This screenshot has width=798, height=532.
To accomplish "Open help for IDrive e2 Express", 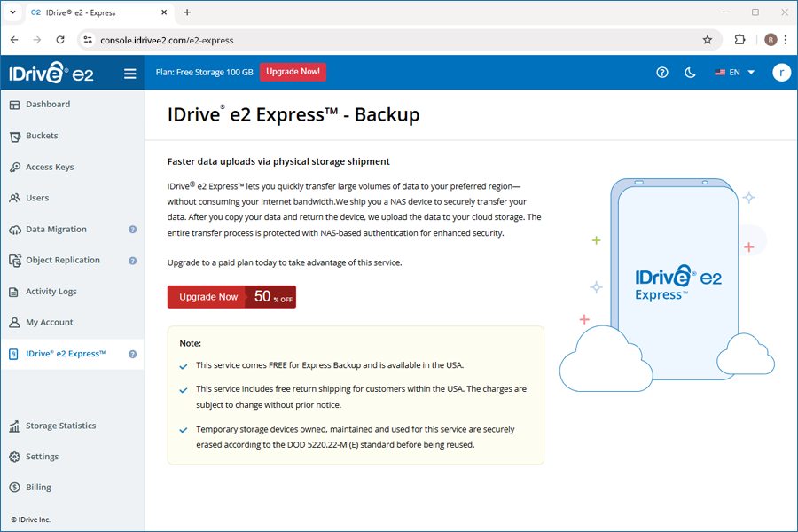I will (x=132, y=355).
